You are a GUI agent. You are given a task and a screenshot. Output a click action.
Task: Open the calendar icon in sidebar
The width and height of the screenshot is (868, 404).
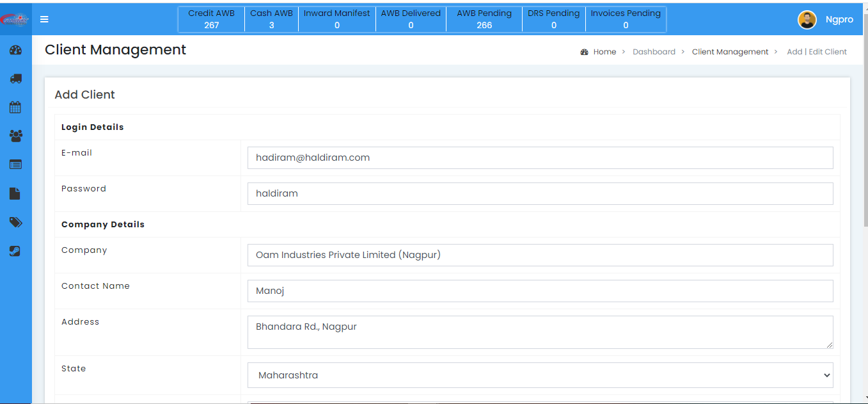tap(16, 108)
